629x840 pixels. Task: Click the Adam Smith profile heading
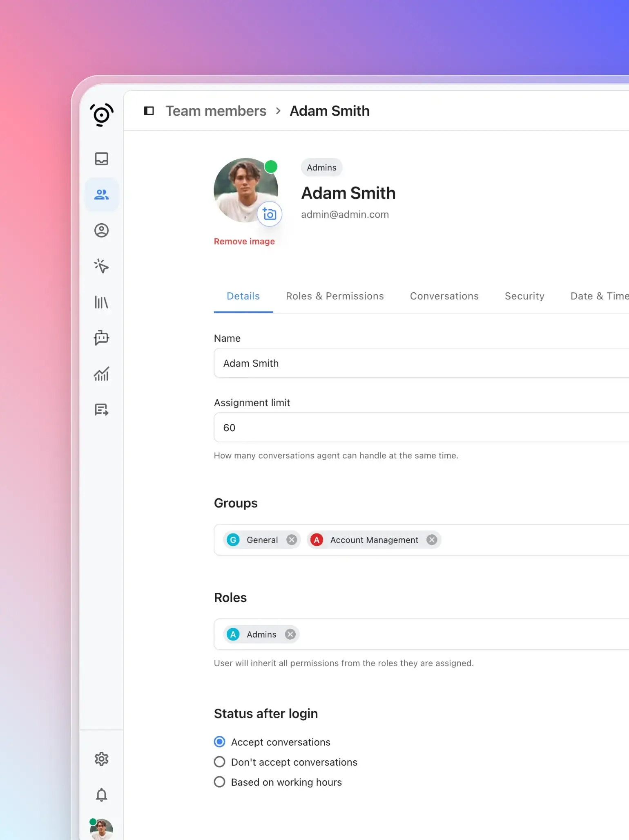click(x=348, y=193)
